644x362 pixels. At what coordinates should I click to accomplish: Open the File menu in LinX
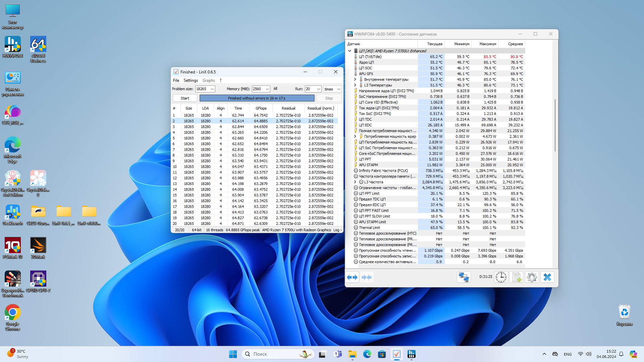pos(176,80)
